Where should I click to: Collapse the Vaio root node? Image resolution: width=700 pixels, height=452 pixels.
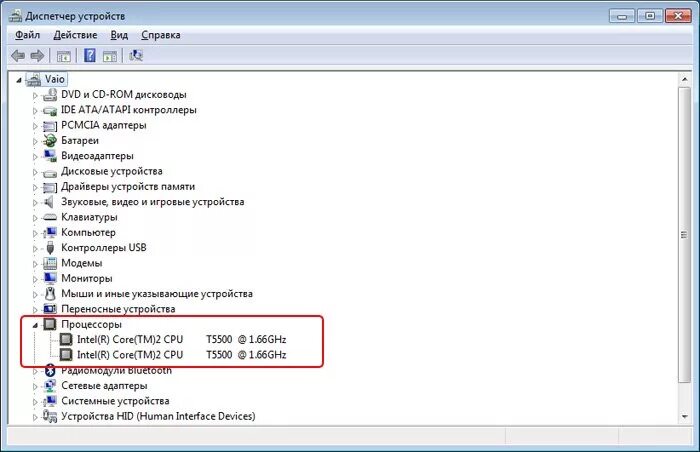19,80
